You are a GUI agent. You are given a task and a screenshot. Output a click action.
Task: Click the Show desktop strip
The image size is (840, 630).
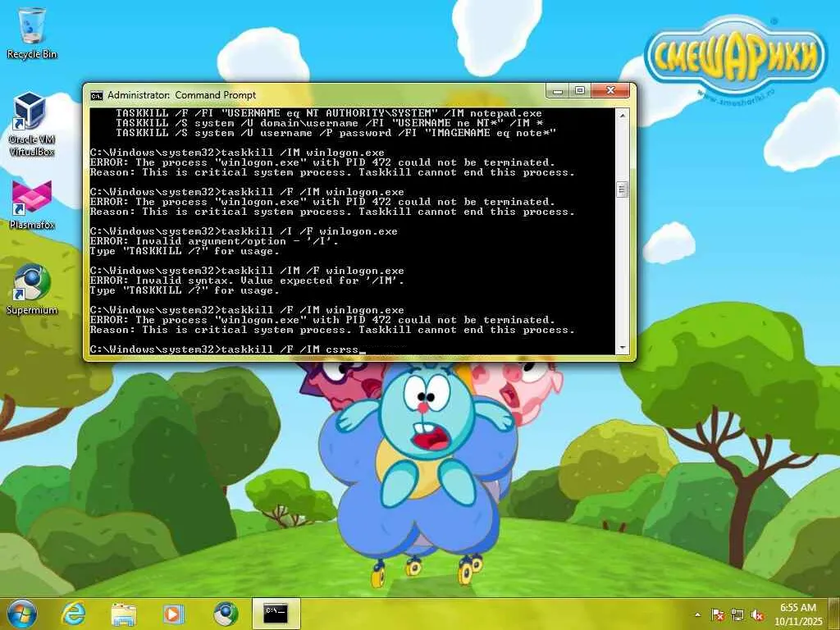pos(834,614)
